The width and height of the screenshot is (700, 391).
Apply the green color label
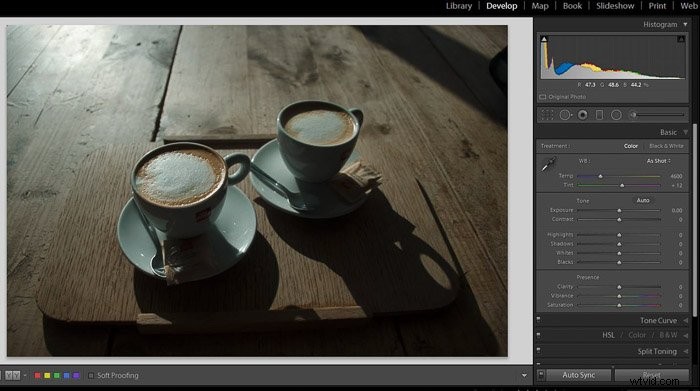57,376
